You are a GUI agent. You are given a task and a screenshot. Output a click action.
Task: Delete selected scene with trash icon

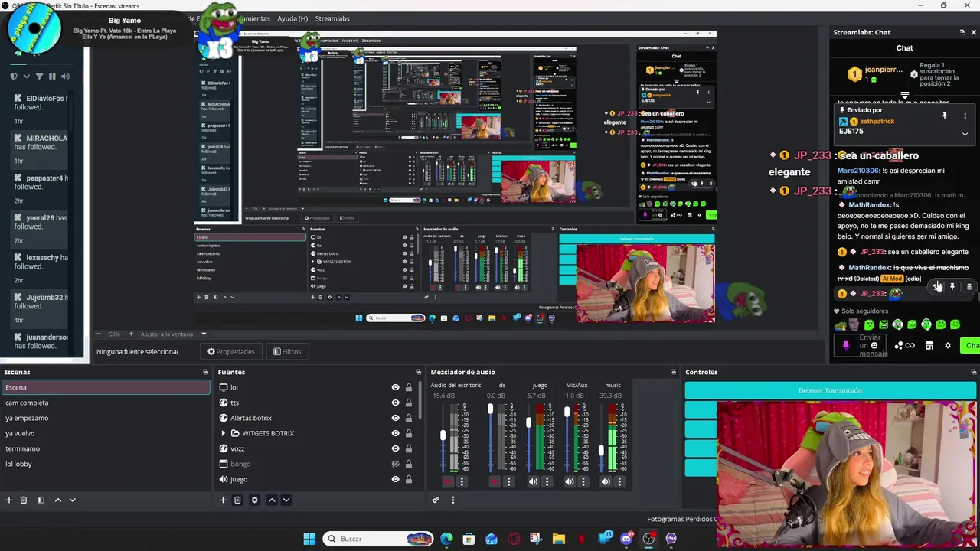point(24,500)
